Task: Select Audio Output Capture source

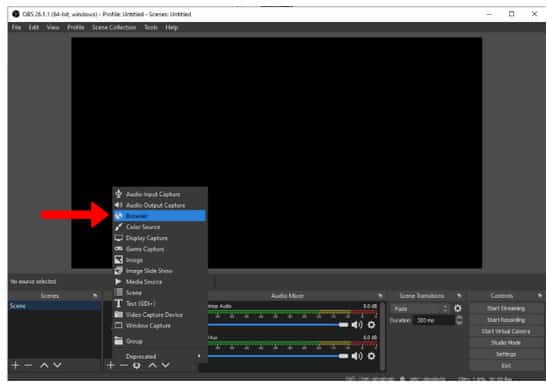Action: pyautogui.click(x=160, y=205)
